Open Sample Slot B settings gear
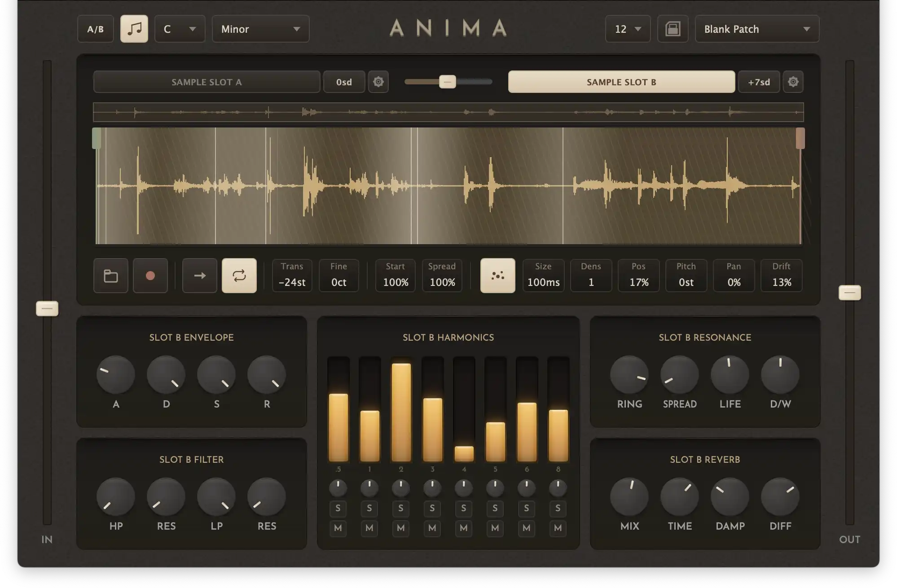Screen dimensions: 897x588 793,82
